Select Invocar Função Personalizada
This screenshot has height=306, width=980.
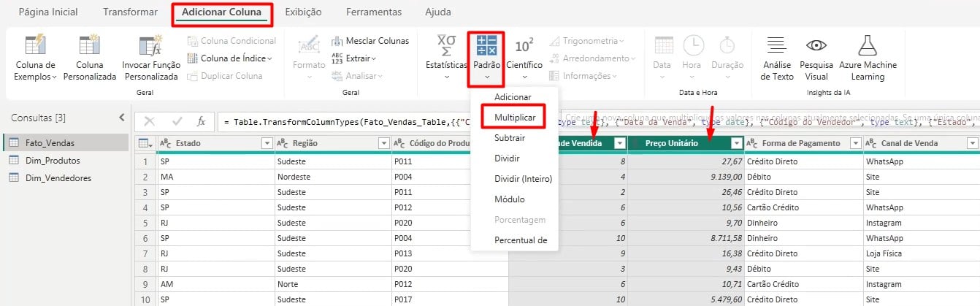click(151, 58)
